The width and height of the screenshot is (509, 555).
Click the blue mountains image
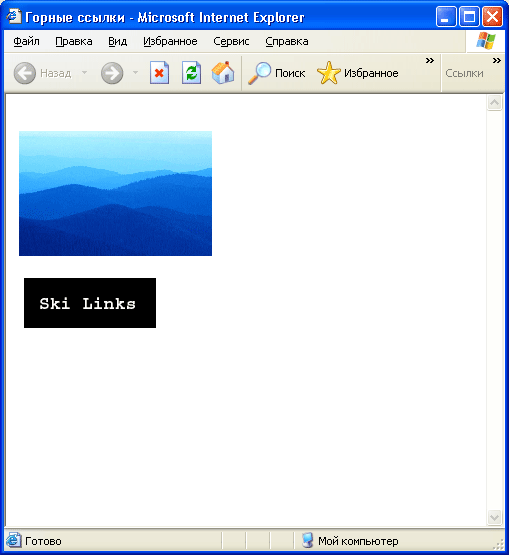coord(115,193)
